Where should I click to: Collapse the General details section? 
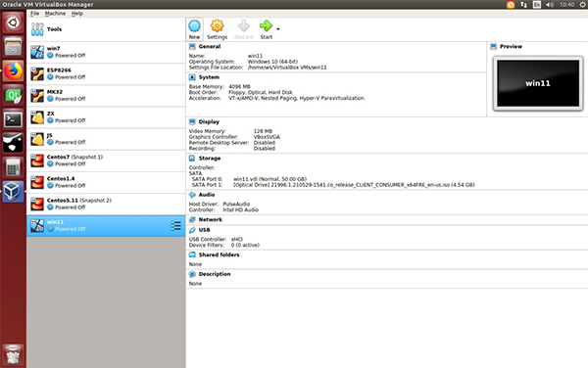[210, 46]
